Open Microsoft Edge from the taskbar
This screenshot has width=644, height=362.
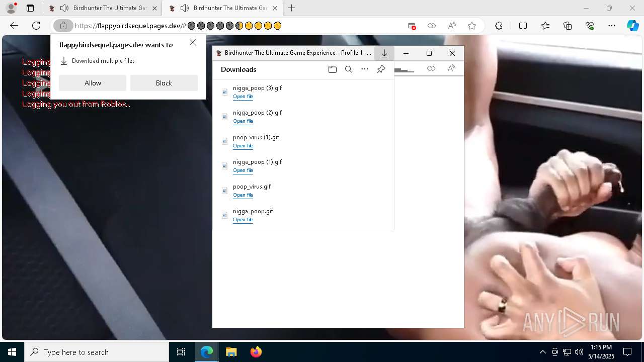click(207, 352)
